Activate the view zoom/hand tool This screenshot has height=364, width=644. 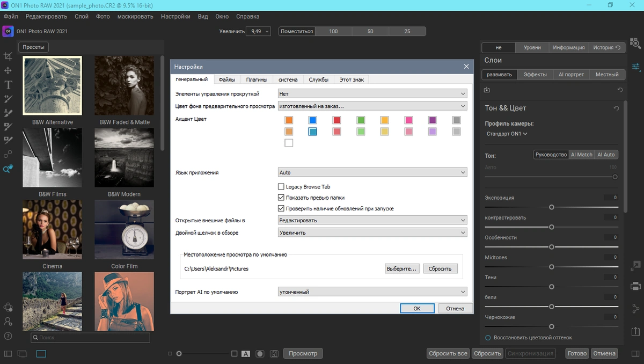click(x=8, y=169)
